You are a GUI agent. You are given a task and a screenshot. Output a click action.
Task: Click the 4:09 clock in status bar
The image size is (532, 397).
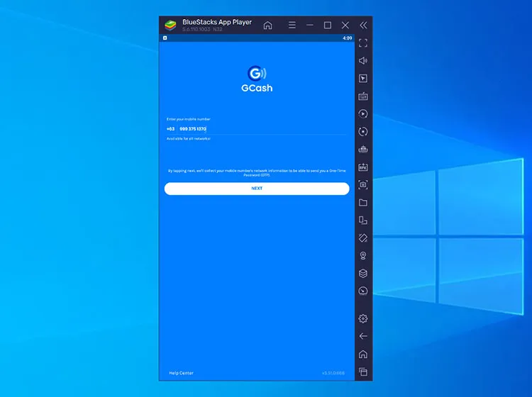click(x=347, y=38)
